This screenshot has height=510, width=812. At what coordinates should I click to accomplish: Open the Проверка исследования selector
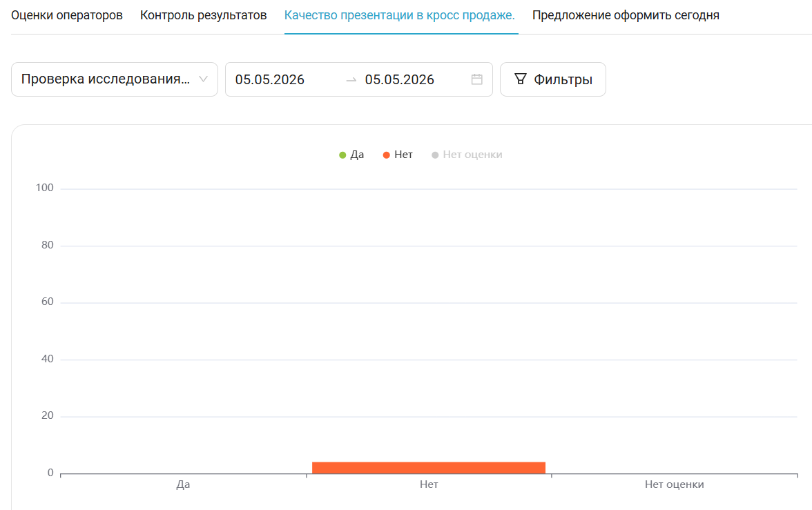coord(115,79)
